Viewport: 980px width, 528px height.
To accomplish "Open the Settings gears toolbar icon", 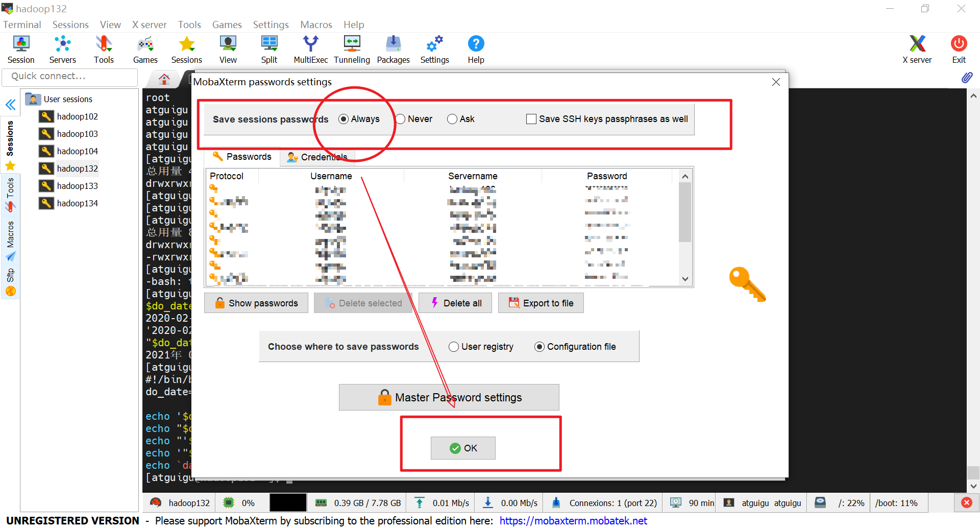I will (434, 50).
